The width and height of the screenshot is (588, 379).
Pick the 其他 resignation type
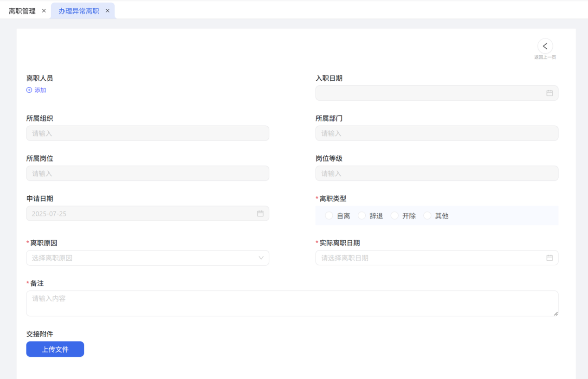point(427,216)
